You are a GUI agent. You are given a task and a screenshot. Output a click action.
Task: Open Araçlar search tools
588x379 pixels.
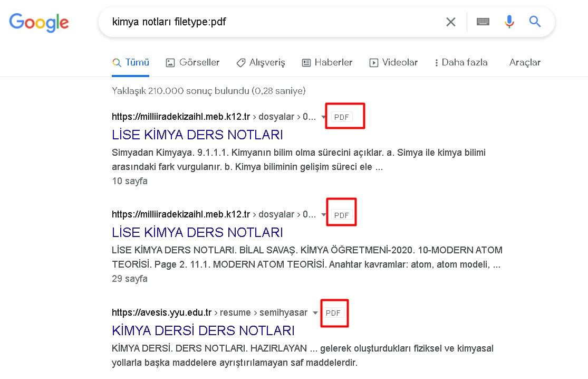pos(525,62)
